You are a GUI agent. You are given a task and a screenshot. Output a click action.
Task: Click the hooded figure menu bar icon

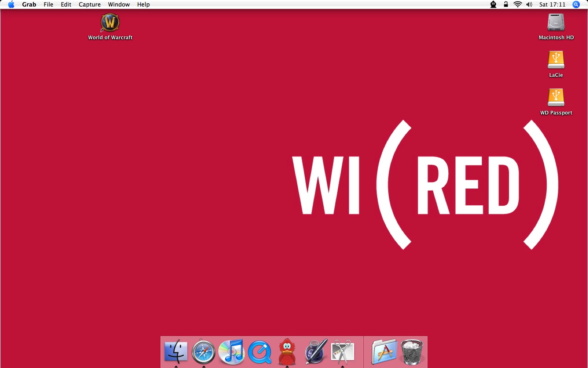coord(493,4)
